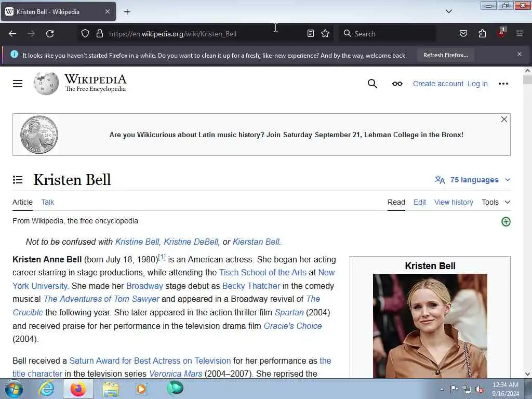Dismiss the Firefox refresh notification bar

click(520, 54)
